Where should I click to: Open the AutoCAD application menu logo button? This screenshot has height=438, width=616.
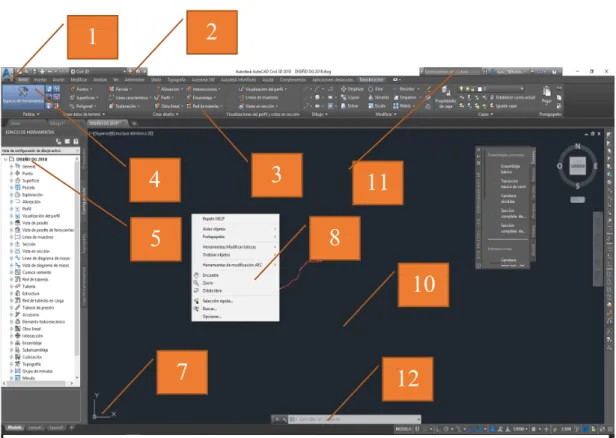click(7, 73)
